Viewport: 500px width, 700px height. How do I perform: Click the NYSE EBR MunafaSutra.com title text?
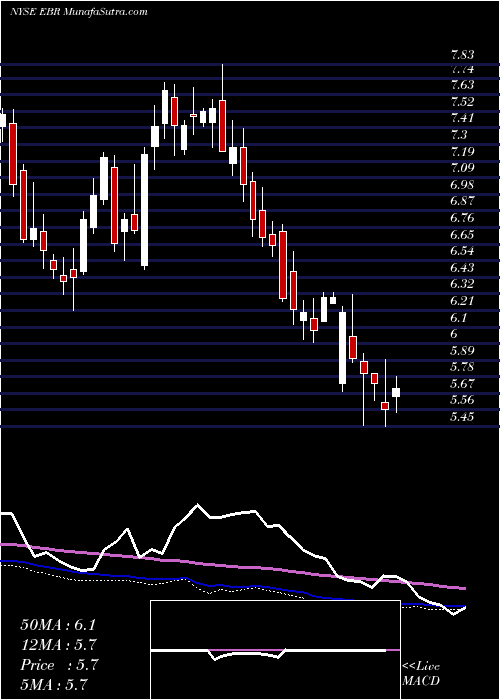coord(79,12)
